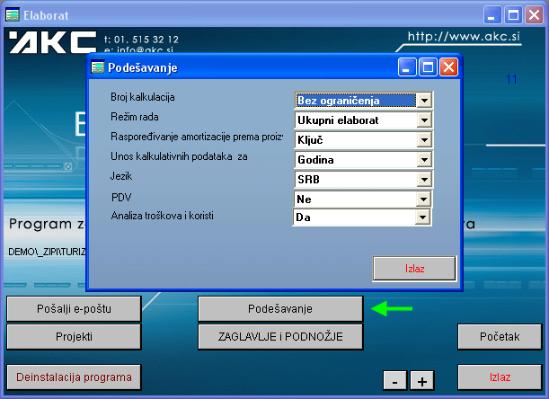Click the Elaborat title bar icon
Viewport: 549px width, 399px height.
(x=12, y=15)
